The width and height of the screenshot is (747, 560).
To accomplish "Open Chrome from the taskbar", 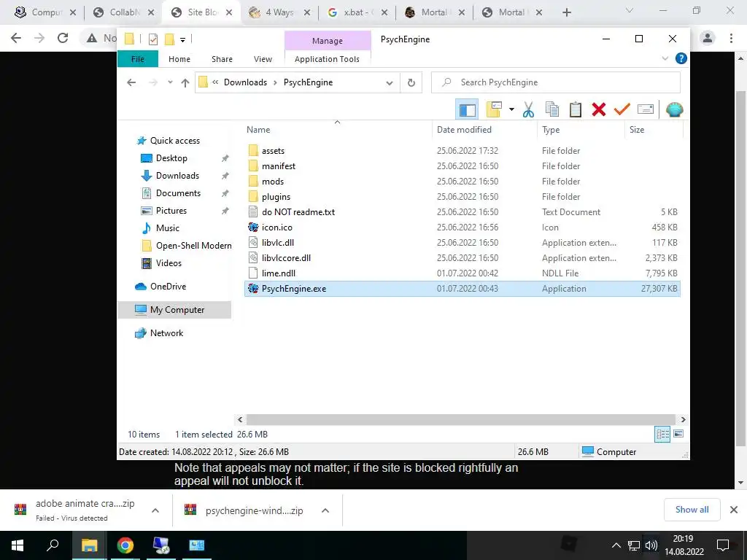I will (125, 545).
